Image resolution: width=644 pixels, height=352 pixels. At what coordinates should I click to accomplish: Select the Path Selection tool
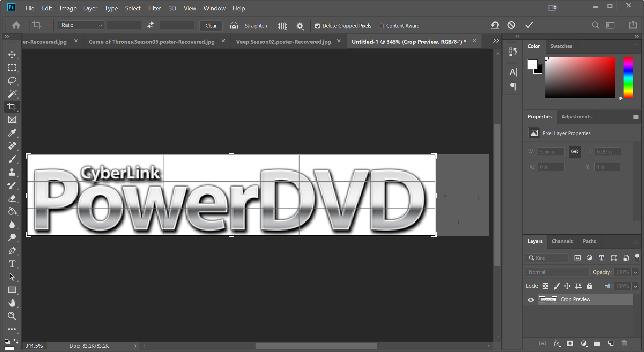(12, 277)
